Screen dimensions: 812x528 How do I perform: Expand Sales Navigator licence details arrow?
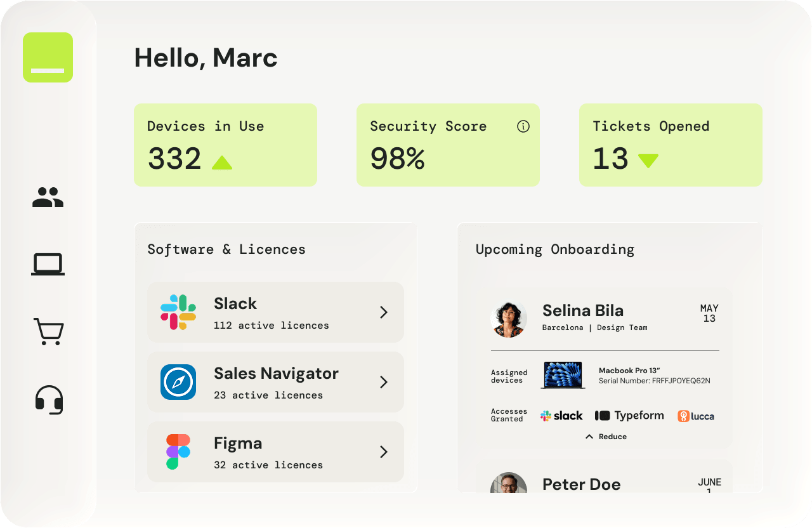click(383, 382)
